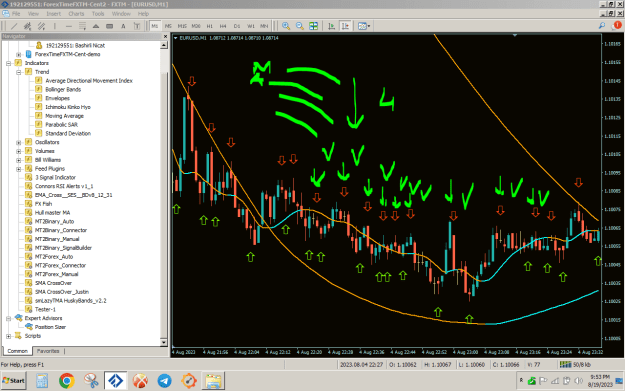Screen dimensions: 625x391
Task: Expand ForexTimeFXTM-Cent-demo server node
Action: (18, 54)
